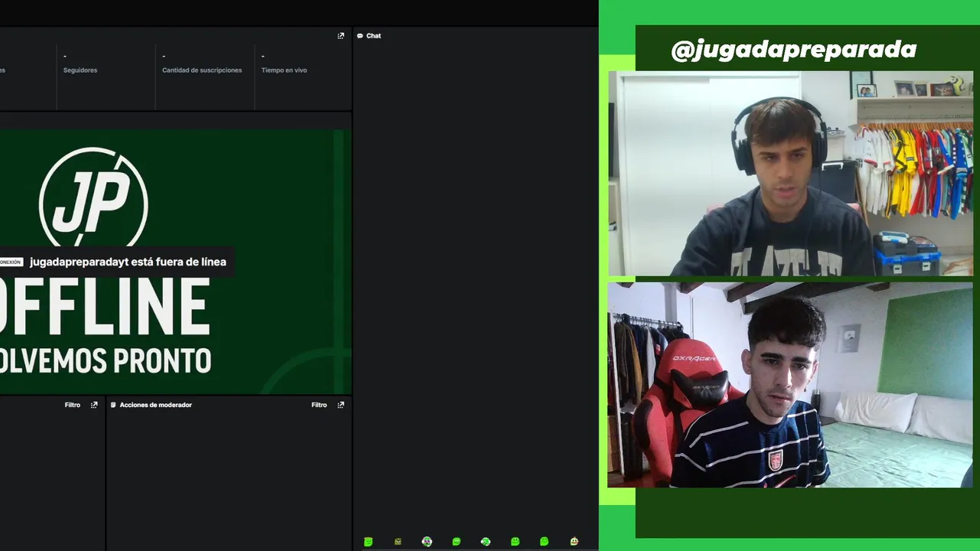Open Filtro in Acciones de moderador panel

coord(319,405)
